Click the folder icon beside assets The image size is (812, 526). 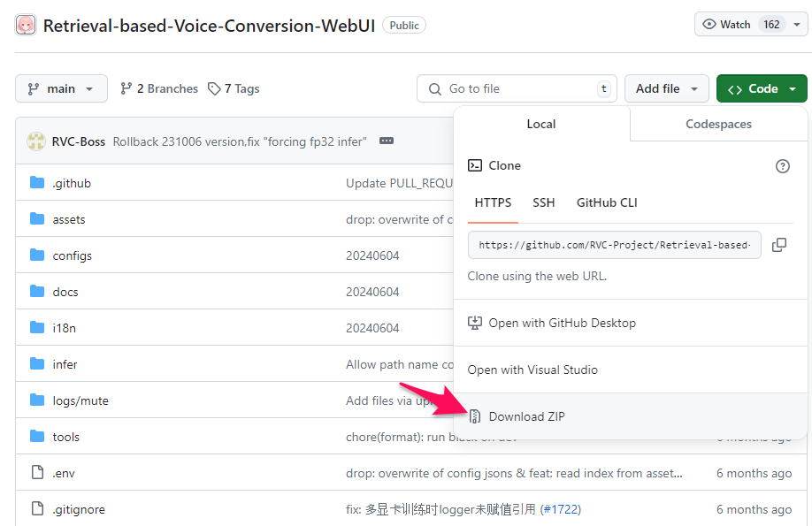(37, 218)
